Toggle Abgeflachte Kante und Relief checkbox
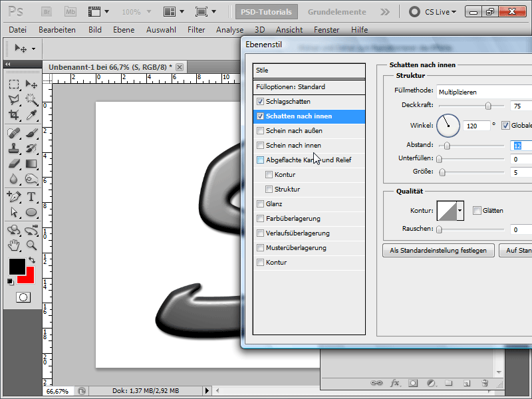 click(260, 160)
